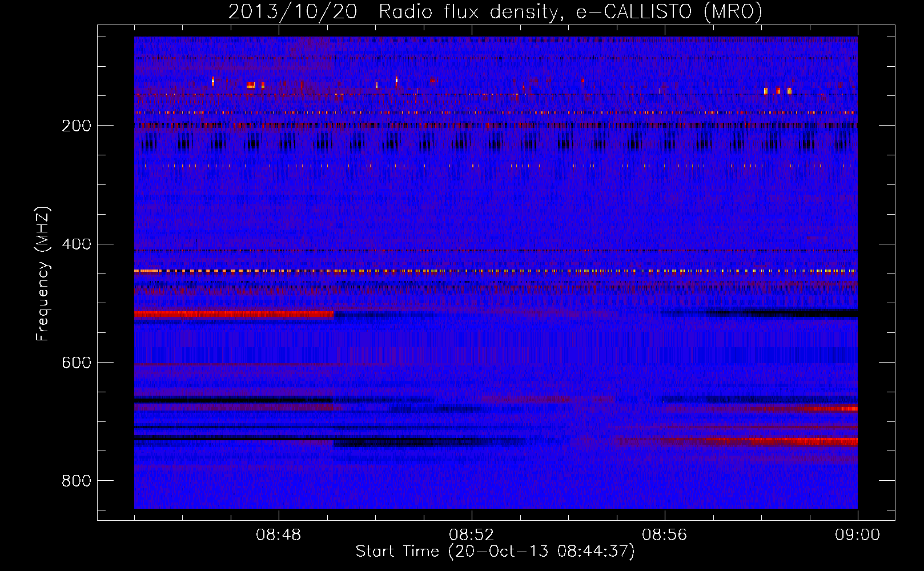Click the "Frequency (MHZ)" axis label

pos(43,274)
